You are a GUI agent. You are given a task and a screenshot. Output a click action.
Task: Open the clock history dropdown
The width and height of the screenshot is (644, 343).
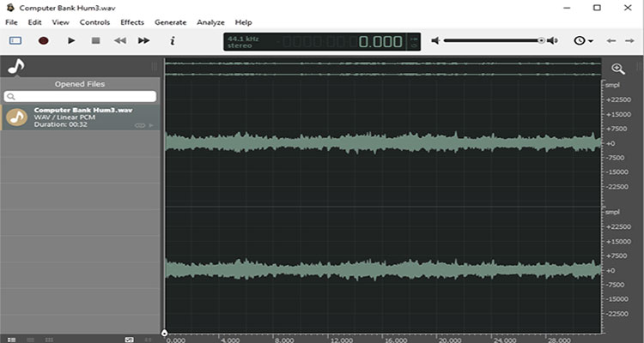point(583,40)
